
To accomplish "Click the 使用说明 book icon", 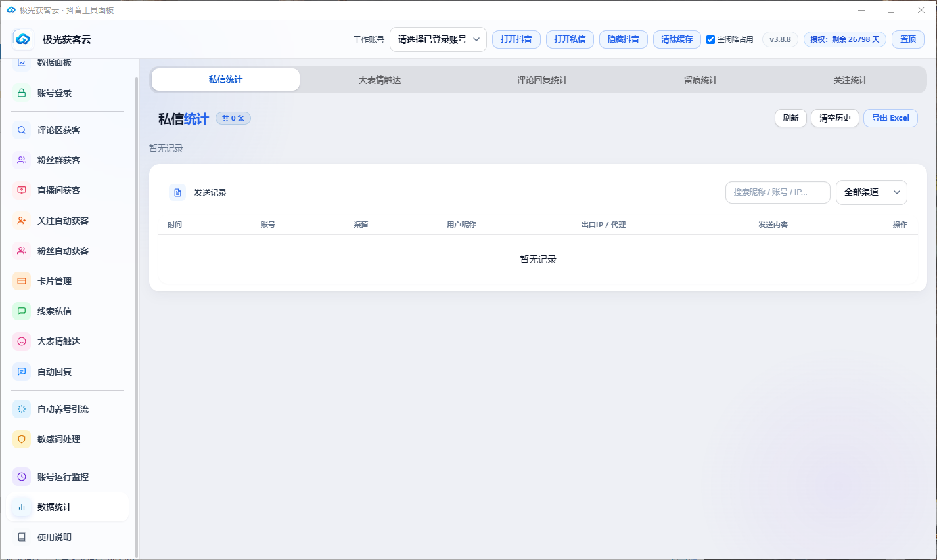I will tap(22, 537).
